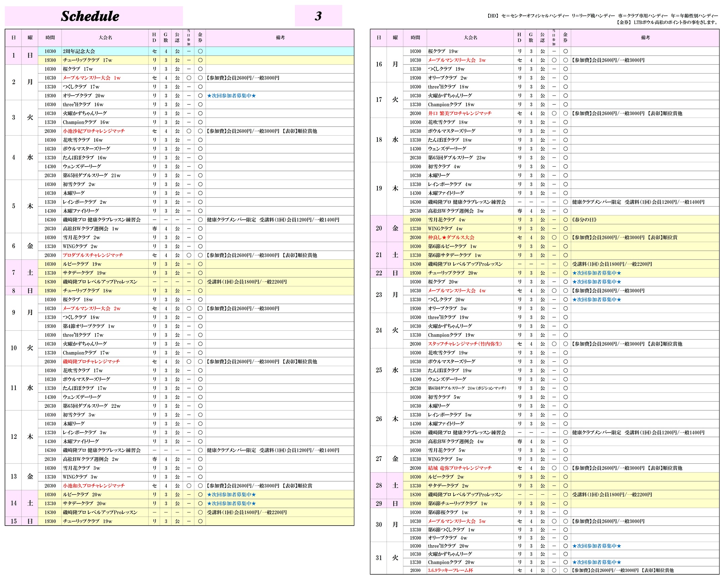Viewport: 728px width, 583px height.
Task: Click the 当日参加 circle for 仲良し★ダブルス大会
Action: coord(554,237)
